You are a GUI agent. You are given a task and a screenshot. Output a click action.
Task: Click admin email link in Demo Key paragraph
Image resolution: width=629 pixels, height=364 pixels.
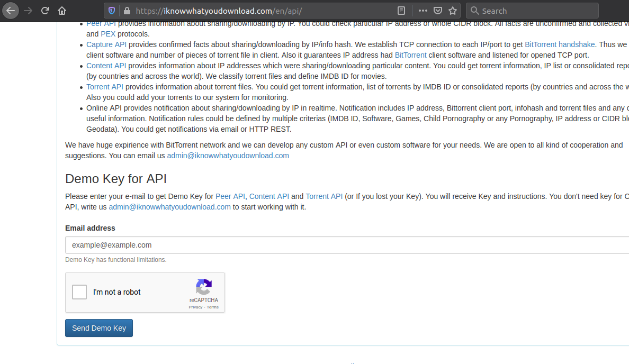tap(169, 207)
